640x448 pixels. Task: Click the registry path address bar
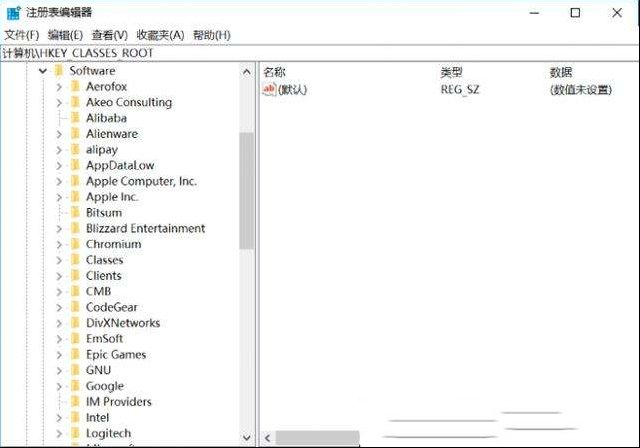320,53
